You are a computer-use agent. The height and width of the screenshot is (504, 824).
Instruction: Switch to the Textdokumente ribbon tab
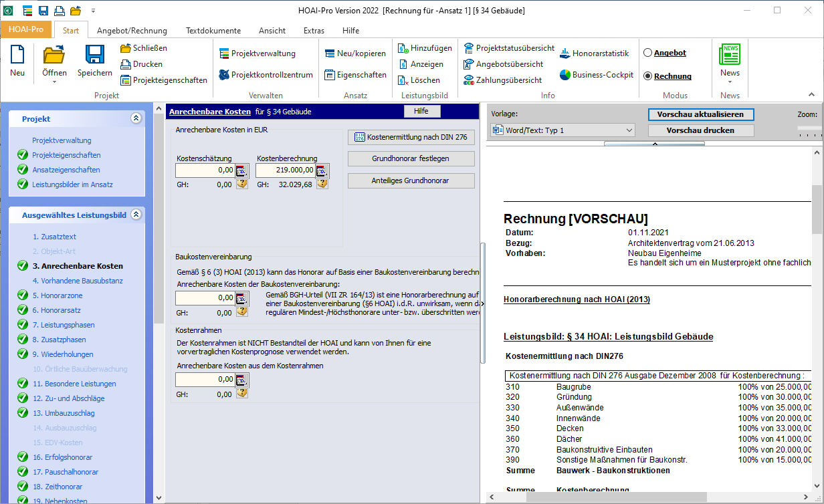213,31
